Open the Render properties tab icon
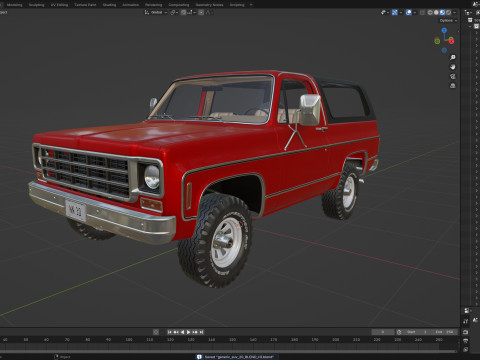Viewport: 480px width, 360px height. point(466,332)
